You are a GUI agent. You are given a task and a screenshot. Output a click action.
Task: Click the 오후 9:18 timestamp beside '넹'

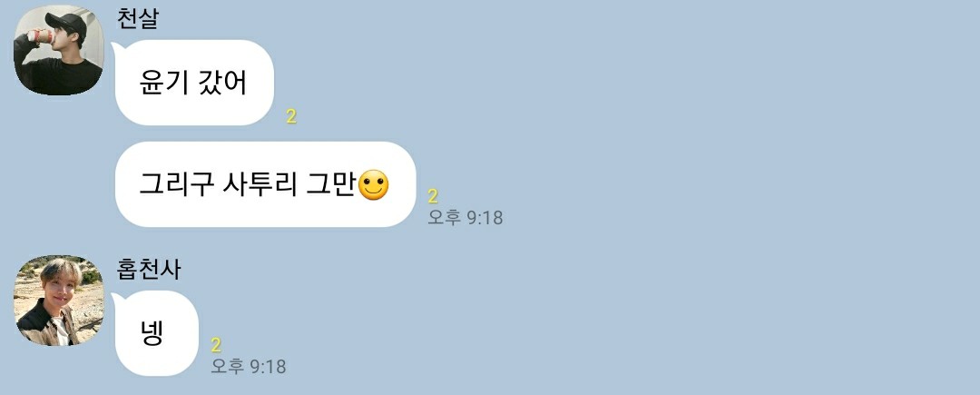click(248, 366)
